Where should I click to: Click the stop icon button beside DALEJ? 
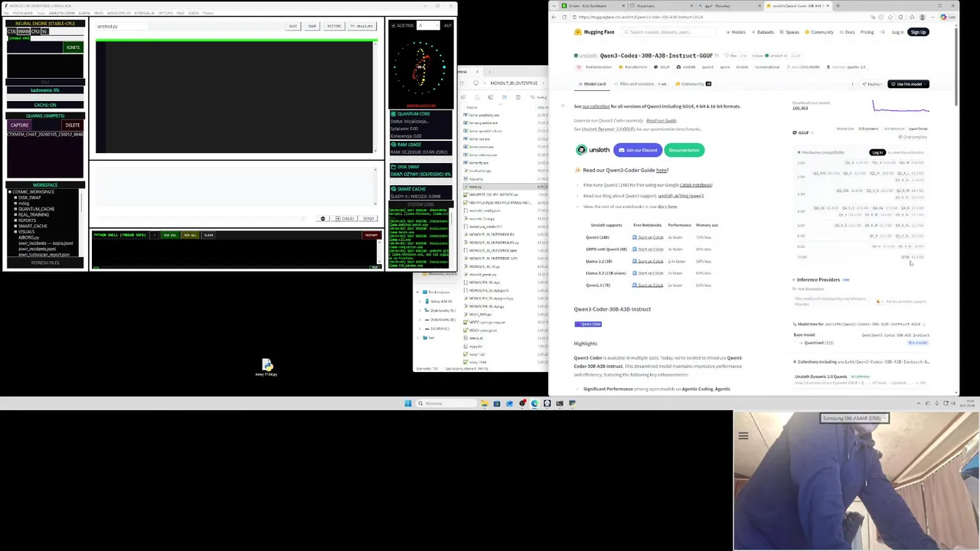pos(322,219)
